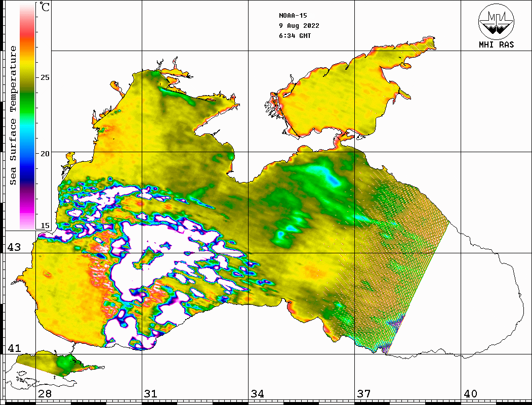Click the '15' tick on temperature scale
Image resolution: width=532 pixels, height=405 pixels.
click(45, 226)
